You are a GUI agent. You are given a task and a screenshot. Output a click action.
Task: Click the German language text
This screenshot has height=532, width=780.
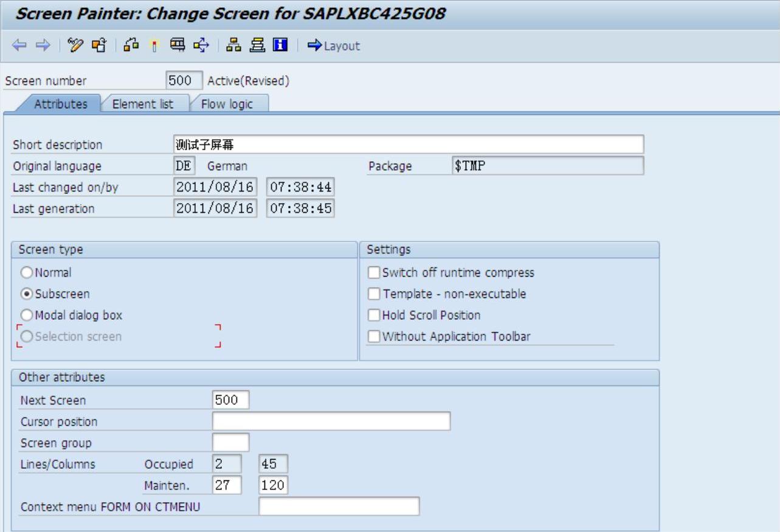click(x=227, y=166)
